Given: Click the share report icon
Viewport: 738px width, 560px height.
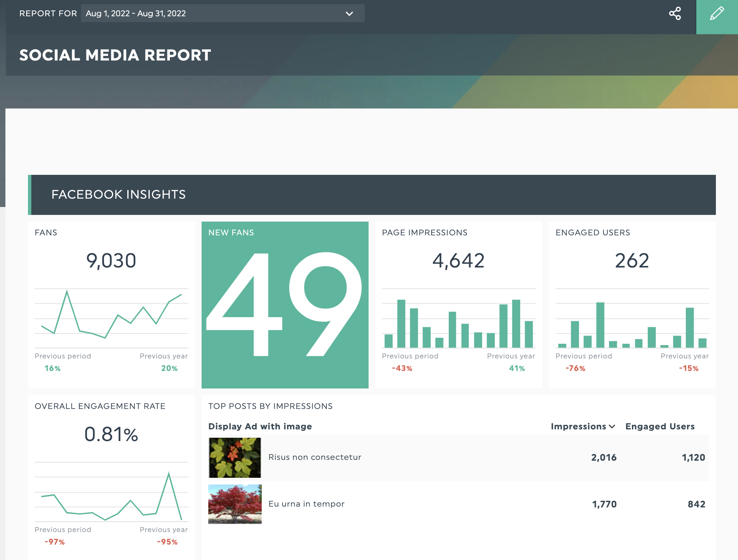Looking at the screenshot, I should 675,13.
